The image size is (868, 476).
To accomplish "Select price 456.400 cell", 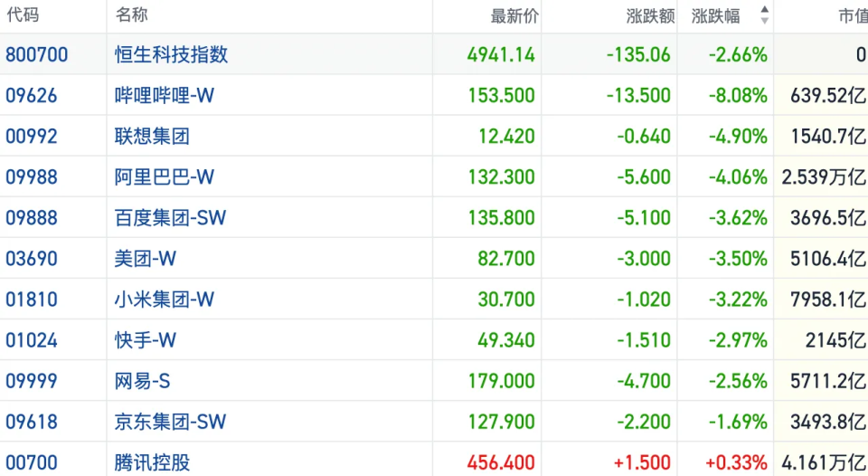I will tap(501, 462).
